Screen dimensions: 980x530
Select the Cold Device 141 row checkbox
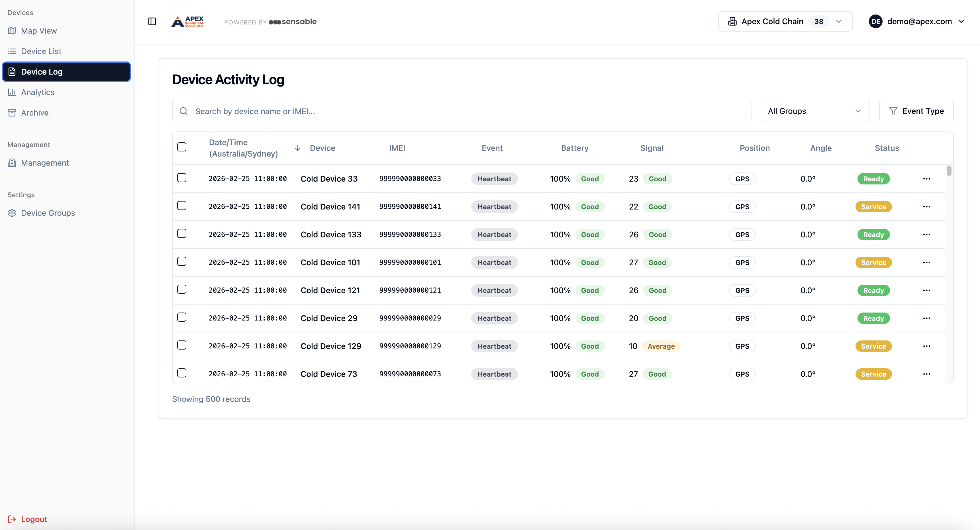coord(182,206)
